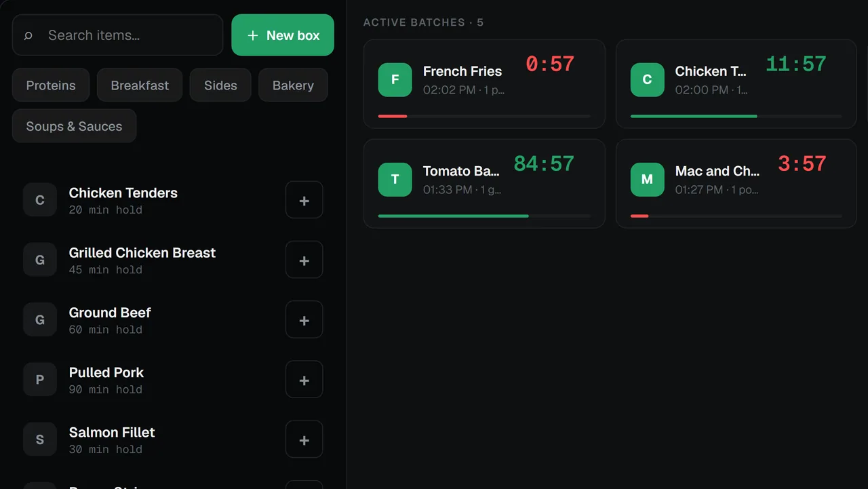Click the S tile beside Salmon Fillet
The height and width of the screenshot is (489, 868).
(40, 439)
